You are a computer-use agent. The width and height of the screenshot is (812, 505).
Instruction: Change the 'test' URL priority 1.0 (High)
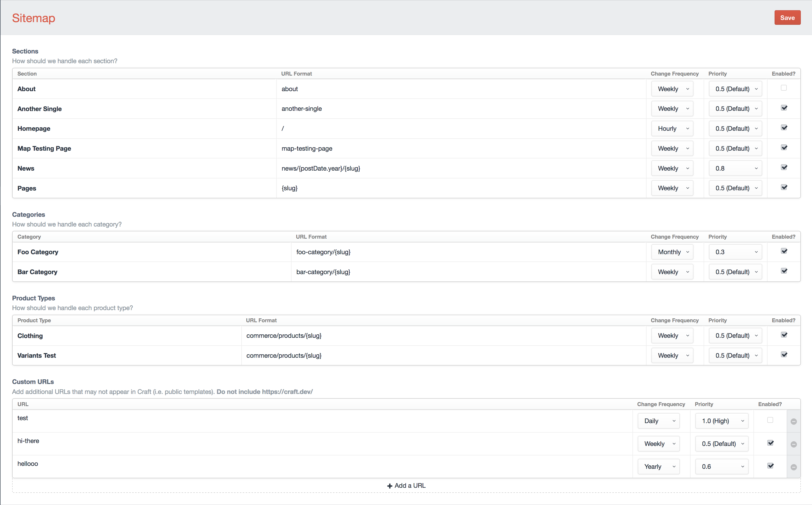click(x=722, y=421)
